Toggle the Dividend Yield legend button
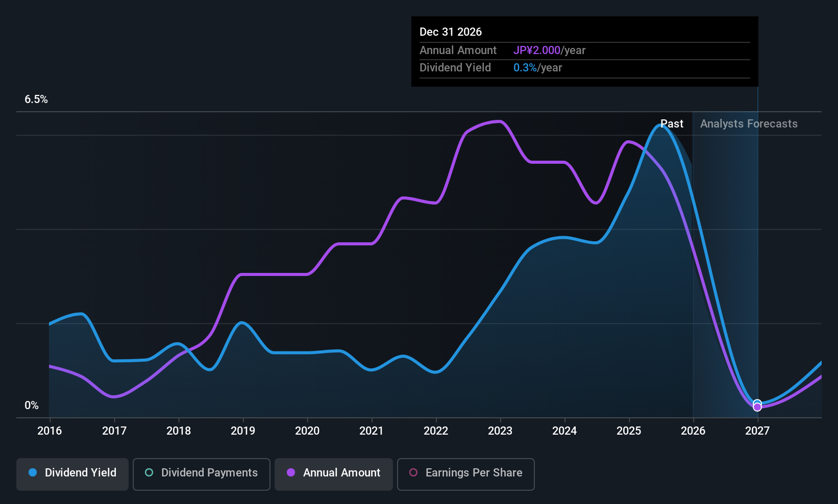 (x=72, y=474)
